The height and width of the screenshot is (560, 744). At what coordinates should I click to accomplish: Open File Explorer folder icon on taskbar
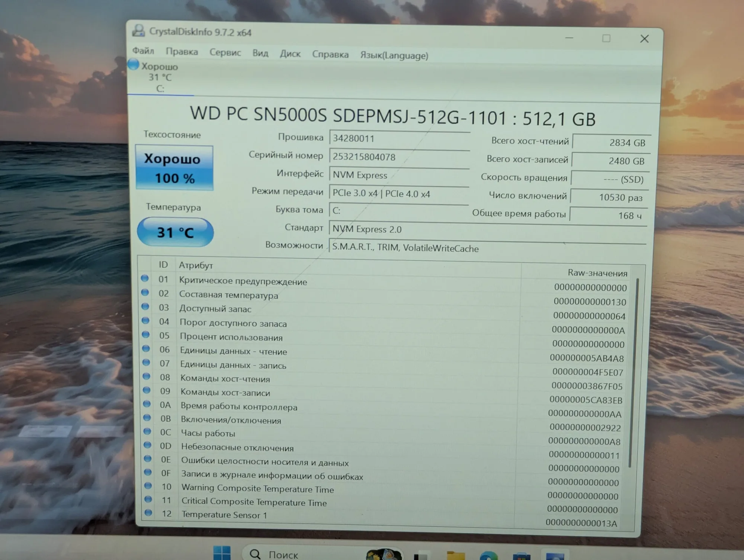point(455,555)
